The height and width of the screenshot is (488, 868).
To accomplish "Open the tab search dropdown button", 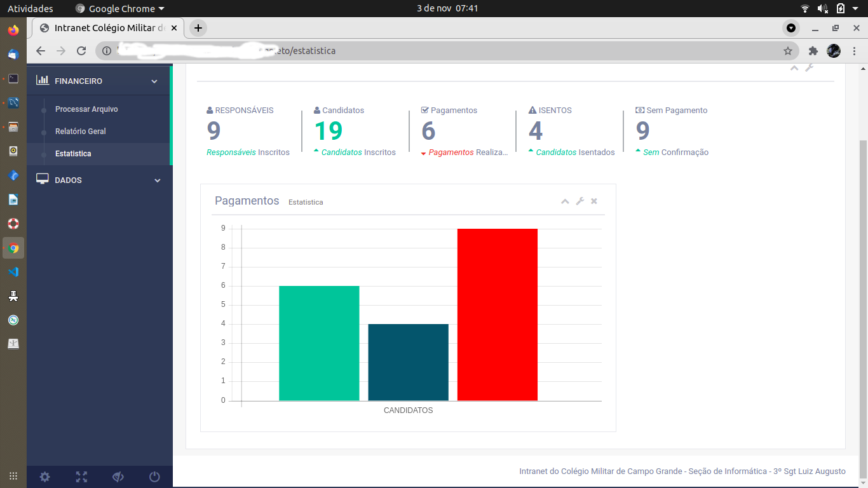I will pyautogui.click(x=791, y=28).
